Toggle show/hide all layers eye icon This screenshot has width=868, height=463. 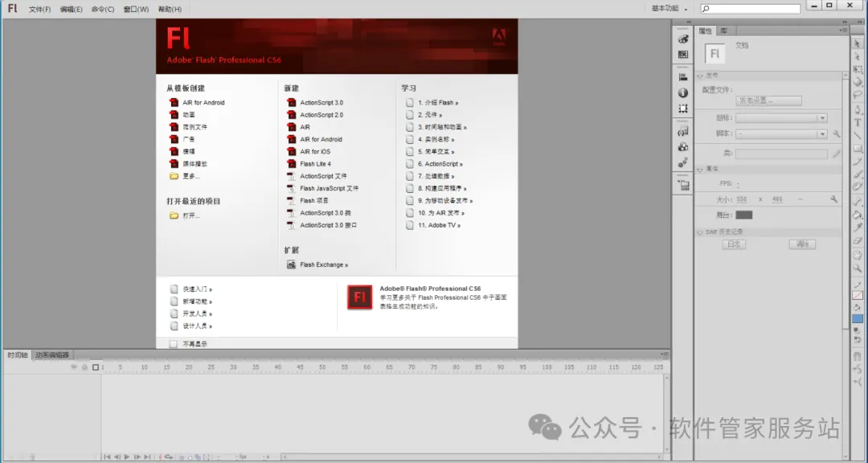click(74, 367)
